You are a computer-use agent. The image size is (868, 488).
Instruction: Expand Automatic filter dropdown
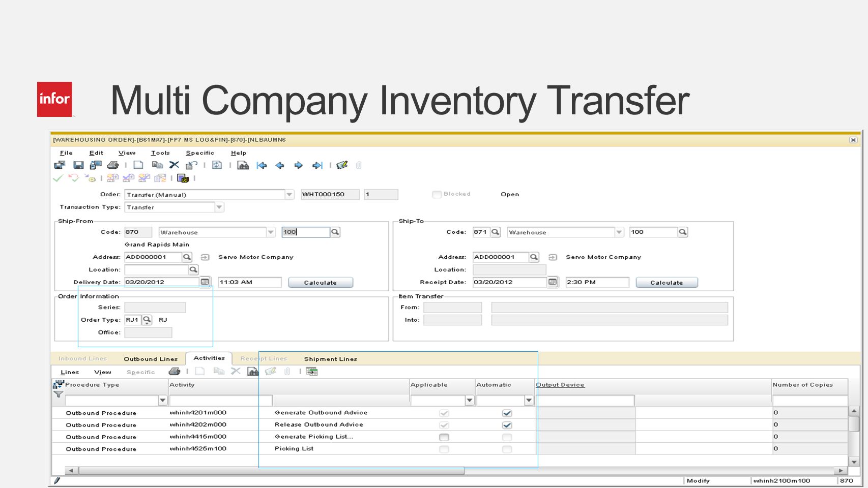(x=529, y=401)
